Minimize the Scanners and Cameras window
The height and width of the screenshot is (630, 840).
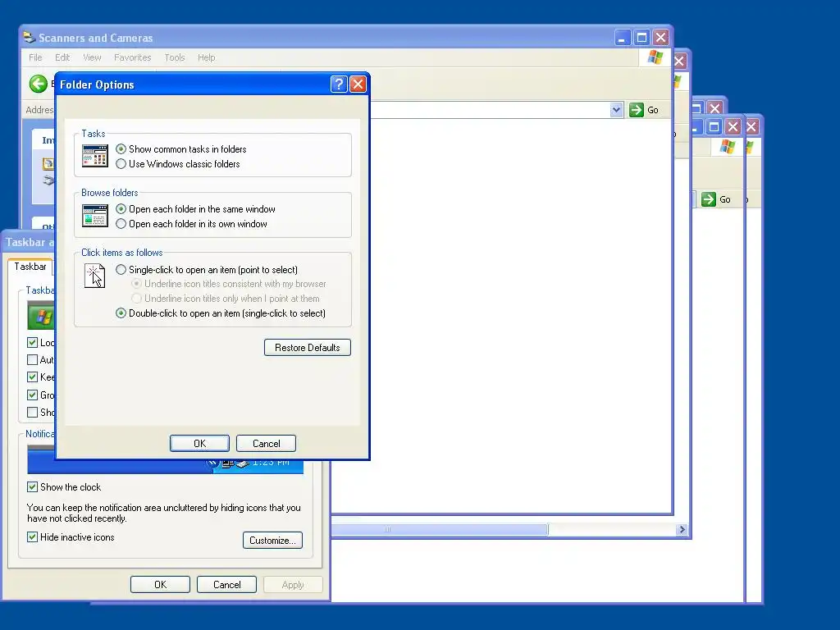click(622, 38)
